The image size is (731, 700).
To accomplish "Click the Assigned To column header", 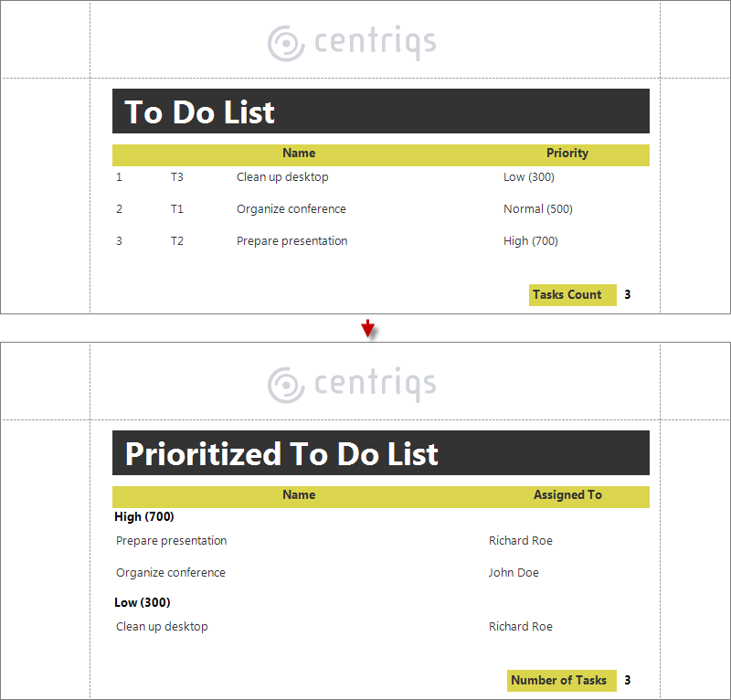I will tap(567, 495).
